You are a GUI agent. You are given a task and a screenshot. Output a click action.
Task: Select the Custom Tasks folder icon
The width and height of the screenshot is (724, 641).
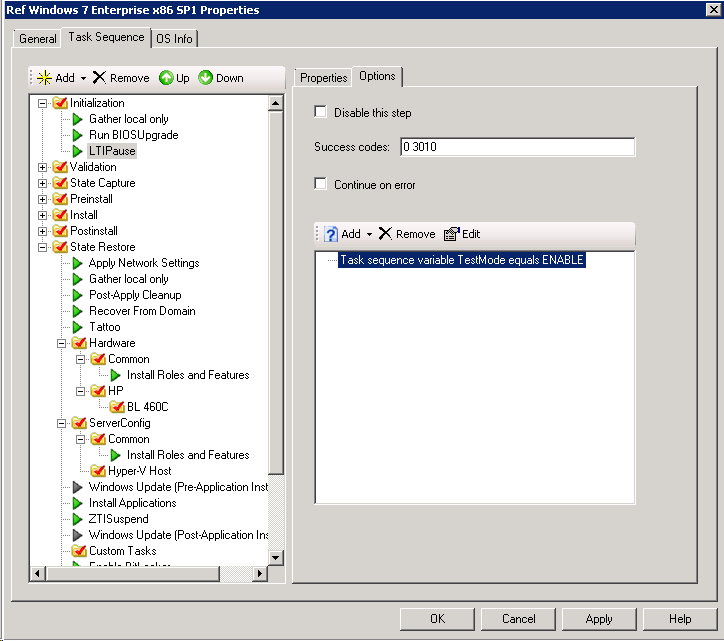click(x=78, y=551)
